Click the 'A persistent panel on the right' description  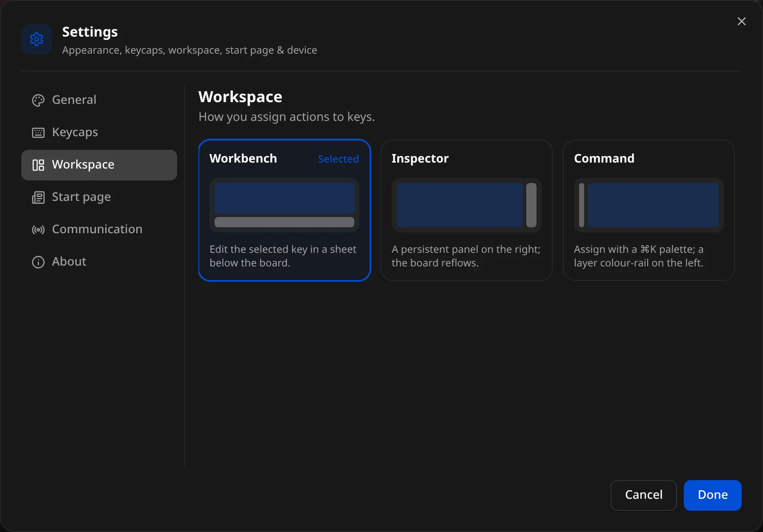coord(466,256)
